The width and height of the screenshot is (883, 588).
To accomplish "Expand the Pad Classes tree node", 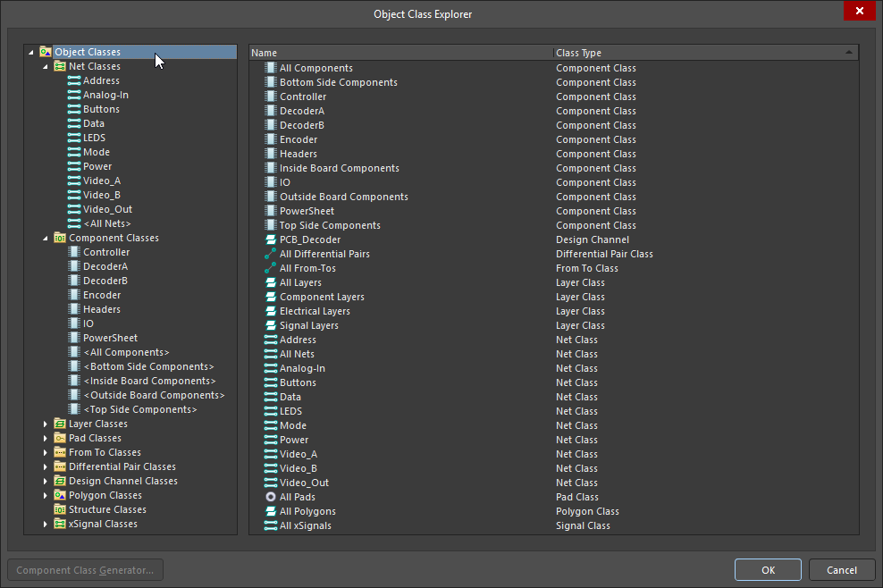I will pyautogui.click(x=45, y=438).
